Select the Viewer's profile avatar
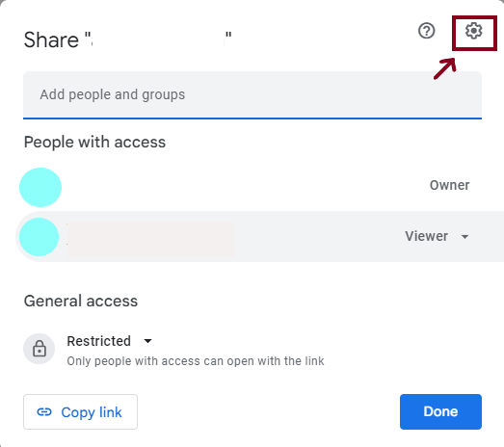Screen dimensions: 504x447 pyautogui.click(x=39, y=237)
